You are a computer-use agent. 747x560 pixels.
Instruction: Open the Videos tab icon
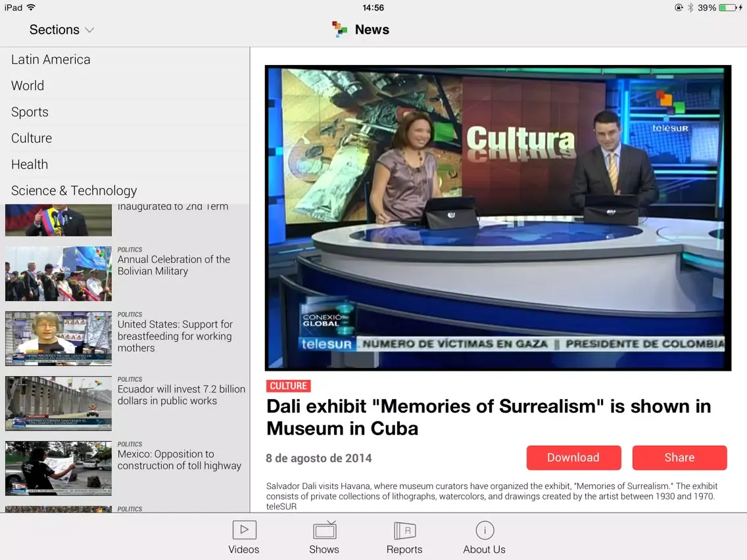[244, 530]
